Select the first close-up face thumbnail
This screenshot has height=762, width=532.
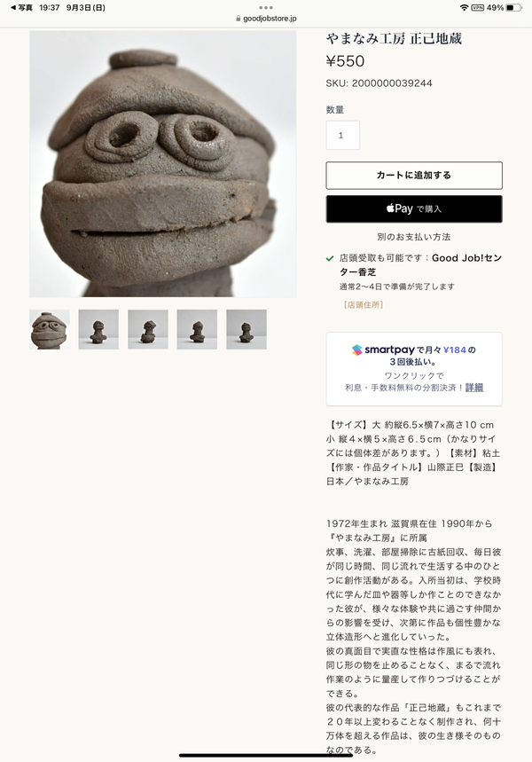[x=49, y=329]
